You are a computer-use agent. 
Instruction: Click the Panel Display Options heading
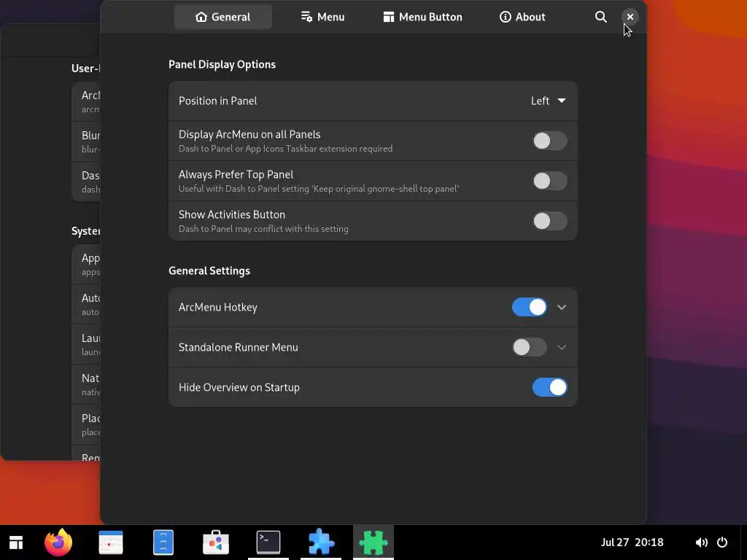click(222, 65)
